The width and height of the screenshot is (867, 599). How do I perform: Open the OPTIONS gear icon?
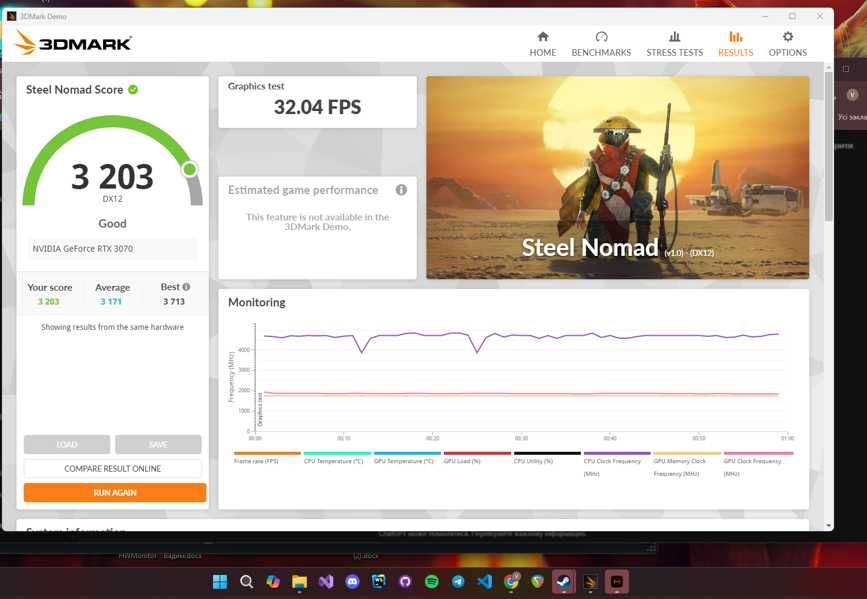(x=788, y=37)
